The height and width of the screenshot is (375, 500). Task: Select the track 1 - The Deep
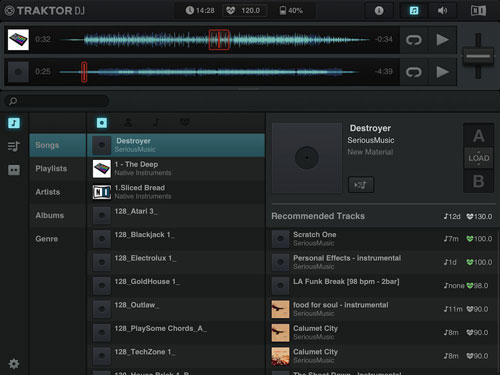click(176, 169)
